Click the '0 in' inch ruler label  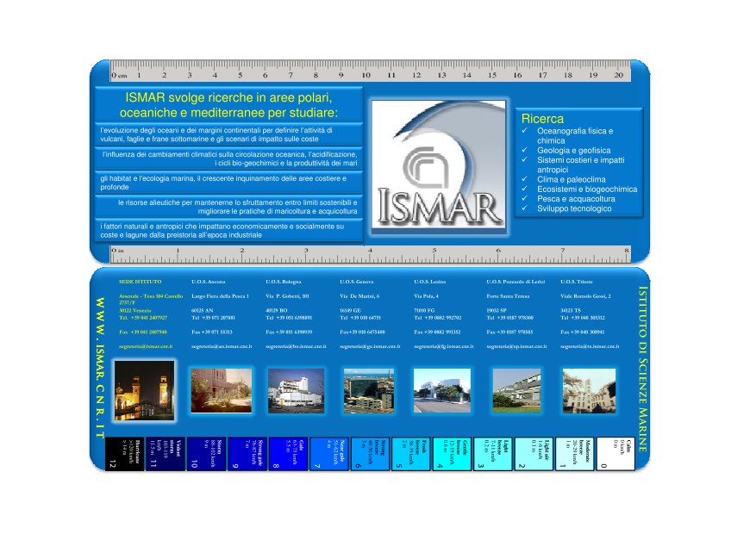pyautogui.click(x=117, y=251)
